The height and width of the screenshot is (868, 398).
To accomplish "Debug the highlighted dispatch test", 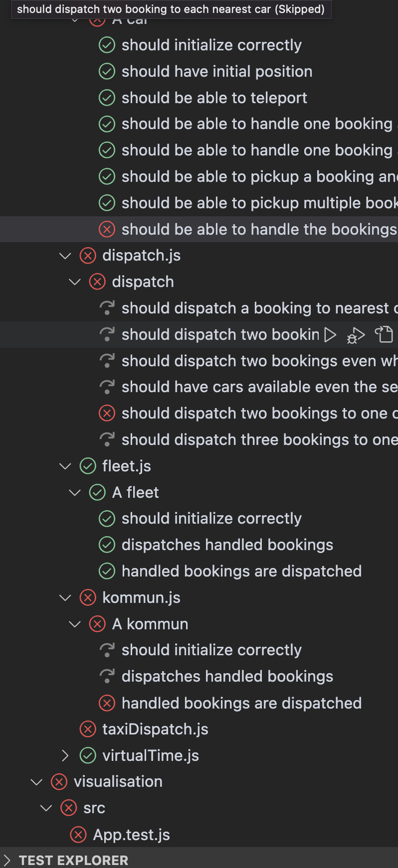I will [356, 335].
